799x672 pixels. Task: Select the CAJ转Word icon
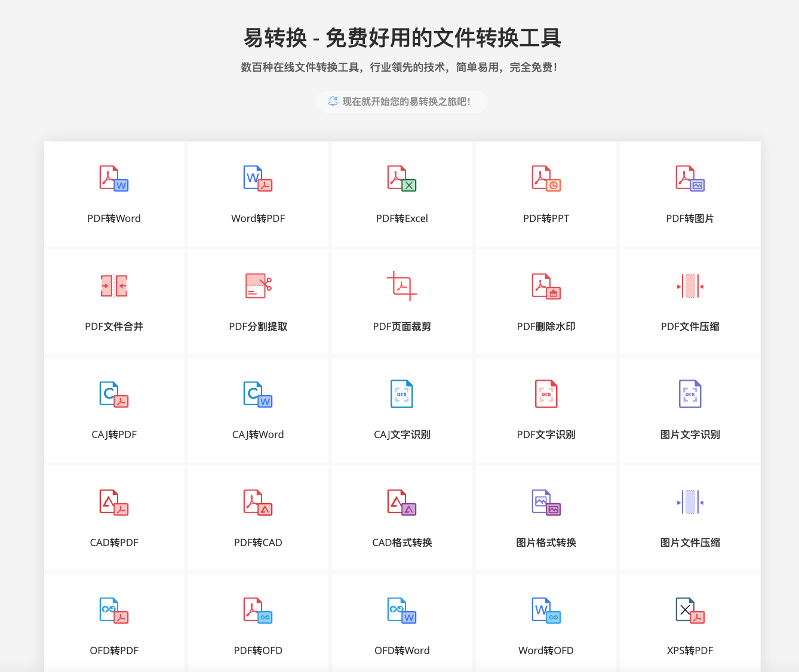(x=258, y=394)
